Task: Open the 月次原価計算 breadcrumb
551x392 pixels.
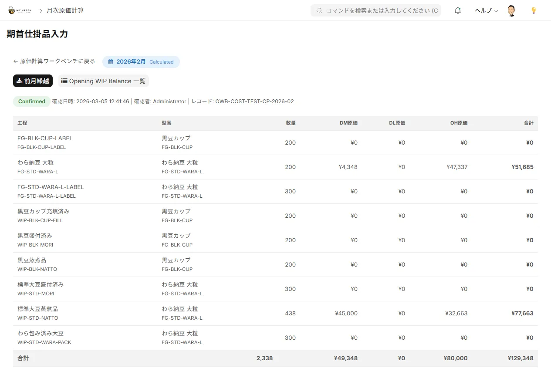Action: tap(65, 10)
